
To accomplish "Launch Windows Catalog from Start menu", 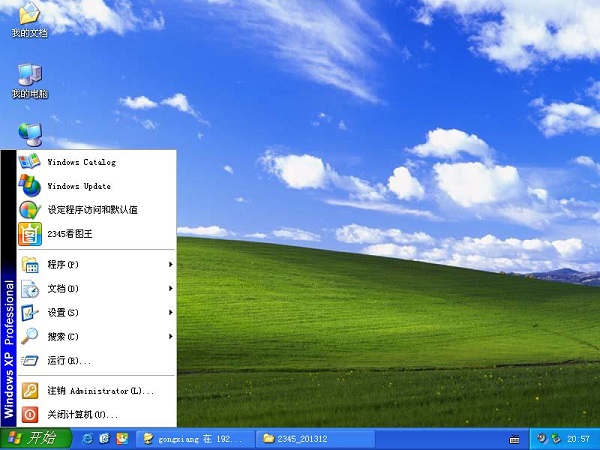I will (81, 162).
